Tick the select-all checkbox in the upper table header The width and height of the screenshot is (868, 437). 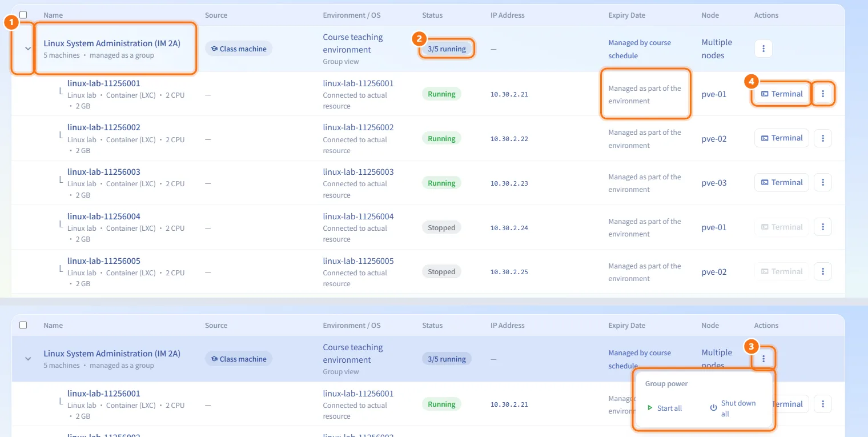(23, 15)
